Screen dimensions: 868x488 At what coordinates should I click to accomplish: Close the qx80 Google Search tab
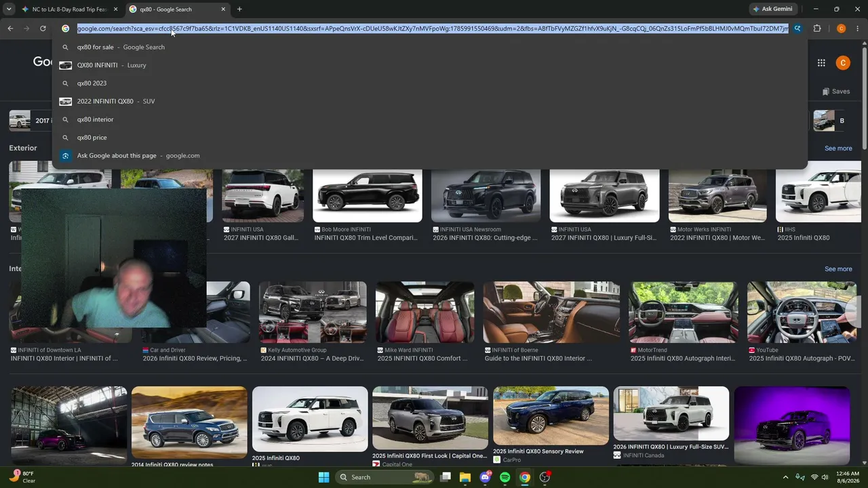point(223,9)
